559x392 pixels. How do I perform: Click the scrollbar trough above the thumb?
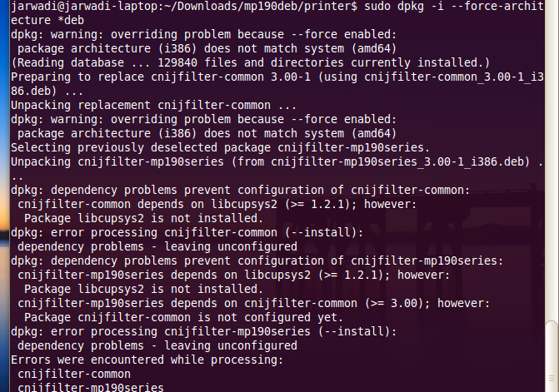(550, 166)
